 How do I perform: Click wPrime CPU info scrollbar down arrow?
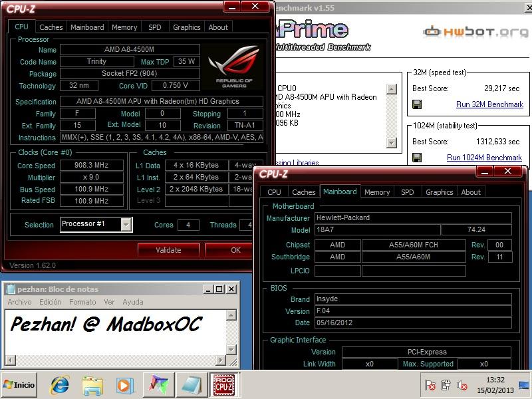tap(392, 143)
